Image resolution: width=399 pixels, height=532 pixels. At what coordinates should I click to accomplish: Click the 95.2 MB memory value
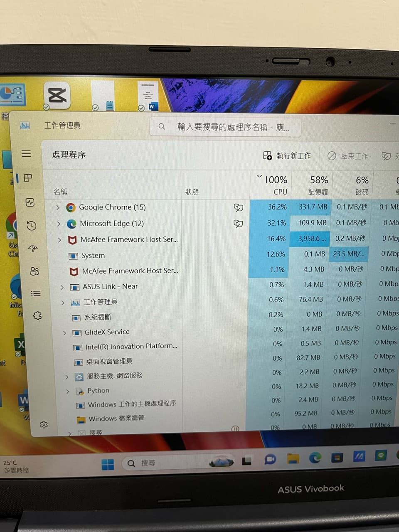(x=306, y=413)
